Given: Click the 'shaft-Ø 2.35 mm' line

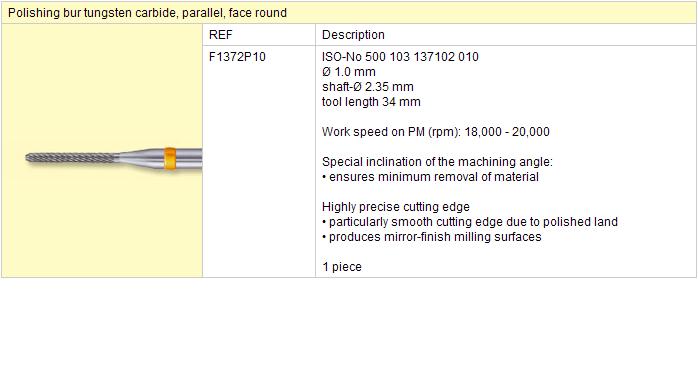Looking at the screenshot, I should pyautogui.click(x=368, y=87).
